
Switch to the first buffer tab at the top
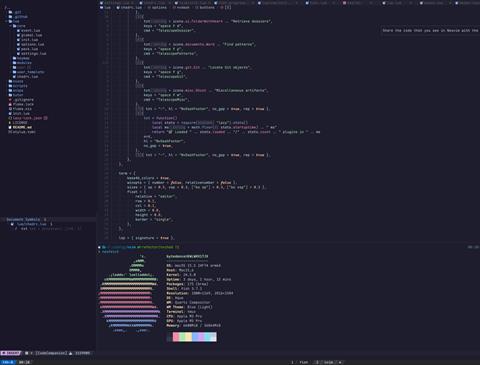(117, 3)
